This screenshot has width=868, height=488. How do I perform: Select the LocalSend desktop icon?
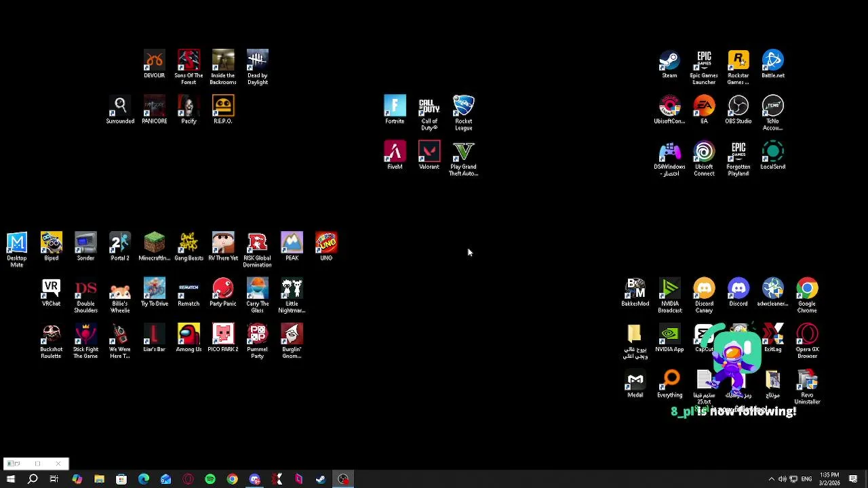pos(773,156)
